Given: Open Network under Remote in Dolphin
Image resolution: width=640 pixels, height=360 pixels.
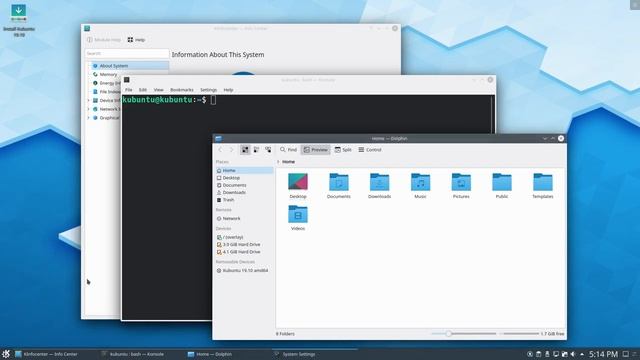Looking at the screenshot, I should click(x=244, y=218).
